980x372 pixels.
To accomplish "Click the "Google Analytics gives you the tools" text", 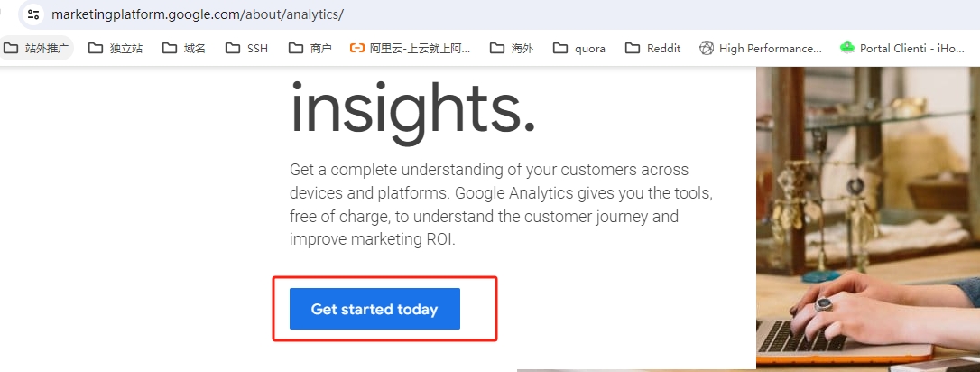I will click(584, 193).
